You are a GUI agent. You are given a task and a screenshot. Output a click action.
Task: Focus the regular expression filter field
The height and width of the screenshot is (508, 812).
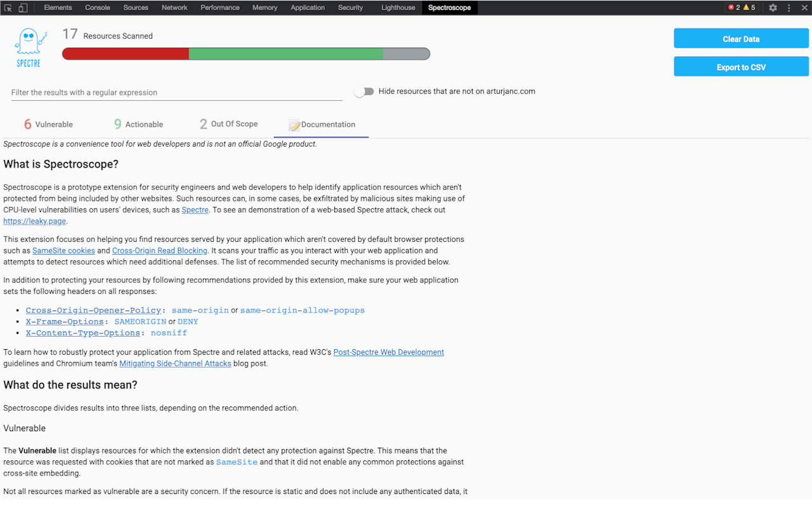click(177, 93)
